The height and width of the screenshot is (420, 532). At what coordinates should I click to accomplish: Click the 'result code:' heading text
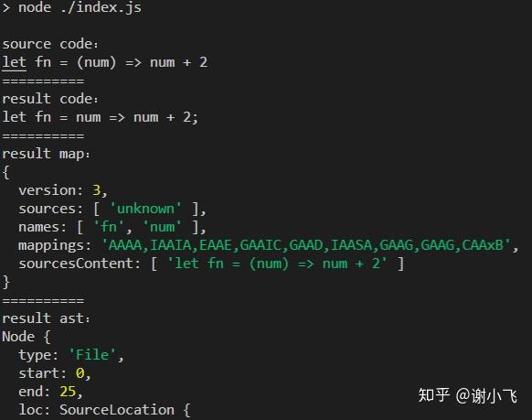[x=50, y=99]
